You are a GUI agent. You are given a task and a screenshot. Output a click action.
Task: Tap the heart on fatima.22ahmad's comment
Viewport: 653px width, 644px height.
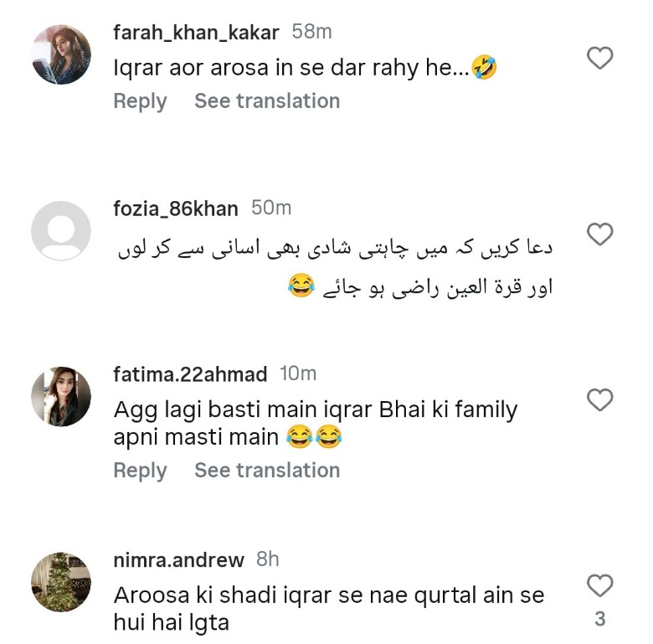pyautogui.click(x=599, y=400)
